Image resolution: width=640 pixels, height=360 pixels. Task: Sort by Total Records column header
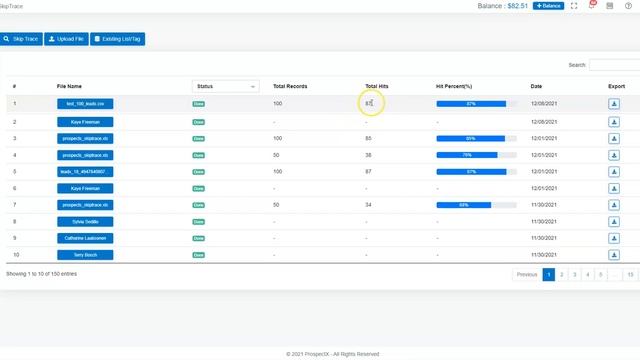[x=290, y=86]
